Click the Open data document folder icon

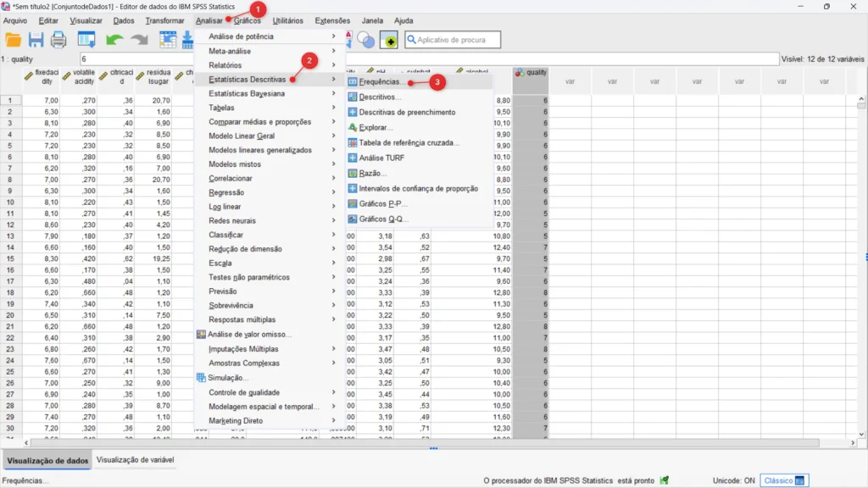click(13, 40)
